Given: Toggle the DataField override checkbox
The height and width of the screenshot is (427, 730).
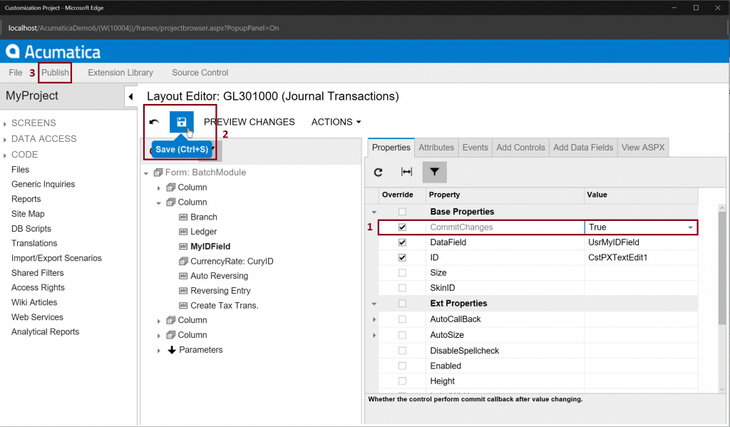Looking at the screenshot, I should 402,243.
